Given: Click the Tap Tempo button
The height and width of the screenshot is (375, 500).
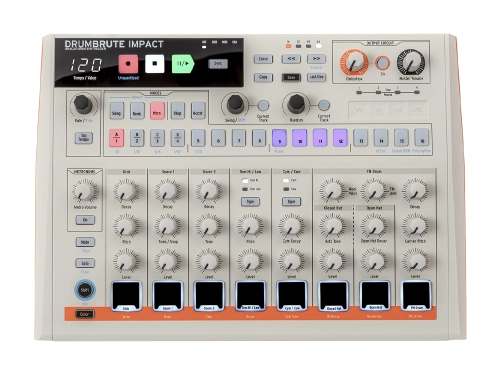Looking at the screenshot, I should (x=83, y=138).
